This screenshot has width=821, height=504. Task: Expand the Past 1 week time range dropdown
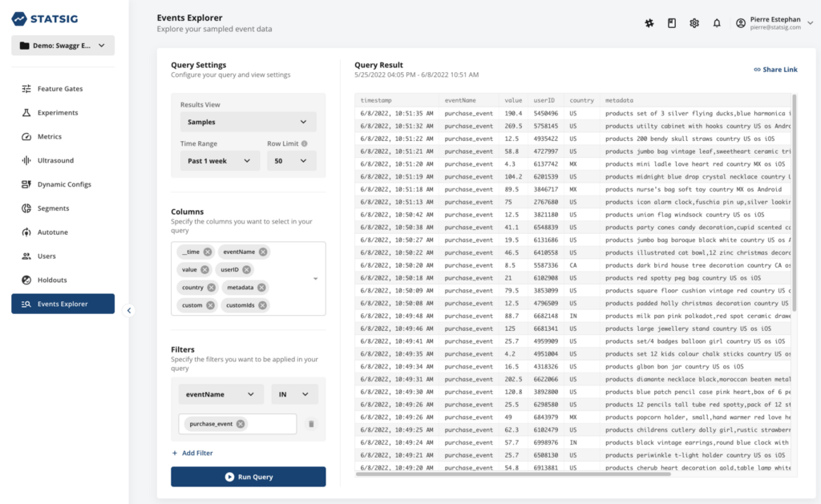tap(220, 161)
